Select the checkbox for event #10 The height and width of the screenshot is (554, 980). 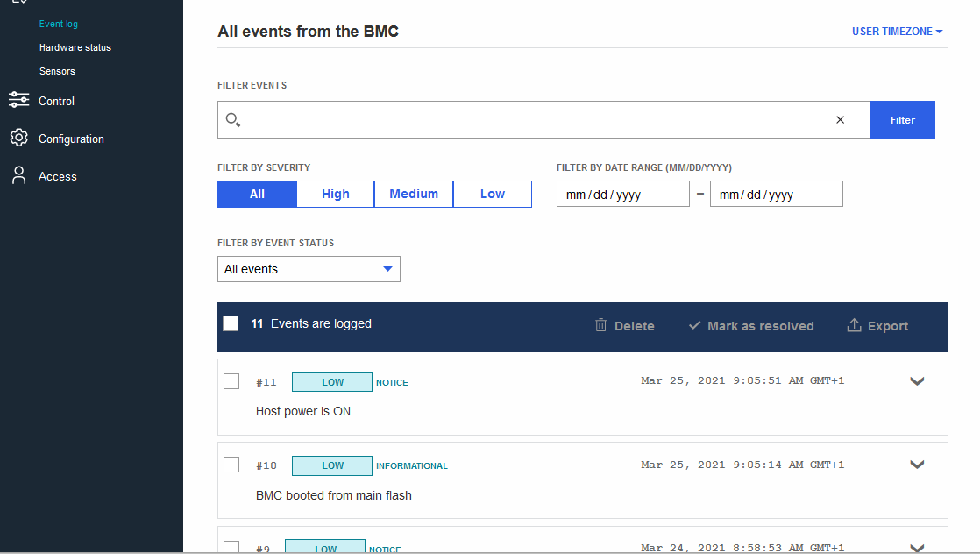231,465
